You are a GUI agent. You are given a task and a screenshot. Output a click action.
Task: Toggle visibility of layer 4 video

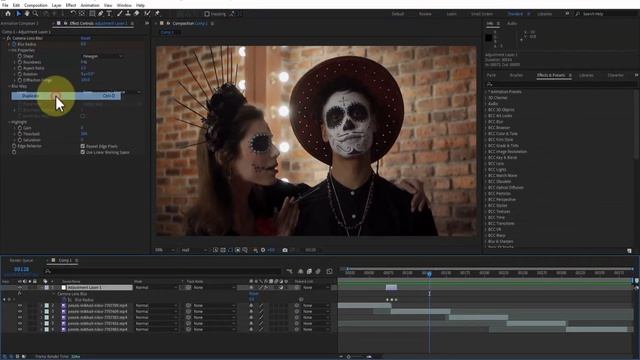[20, 317]
